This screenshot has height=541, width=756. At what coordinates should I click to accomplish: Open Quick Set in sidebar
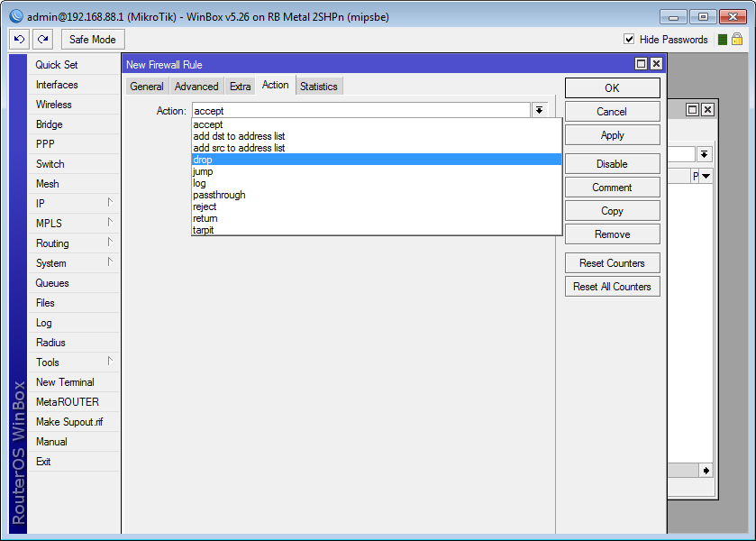tap(74, 65)
